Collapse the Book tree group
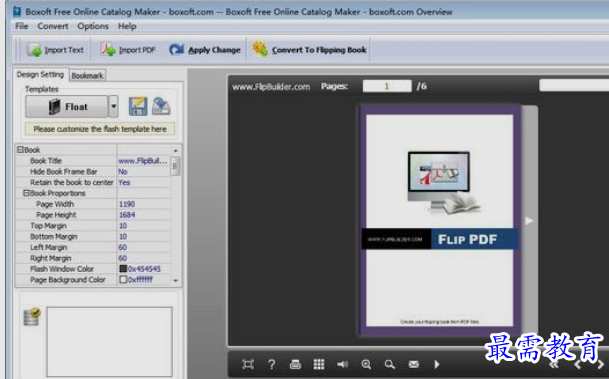 [20, 150]
